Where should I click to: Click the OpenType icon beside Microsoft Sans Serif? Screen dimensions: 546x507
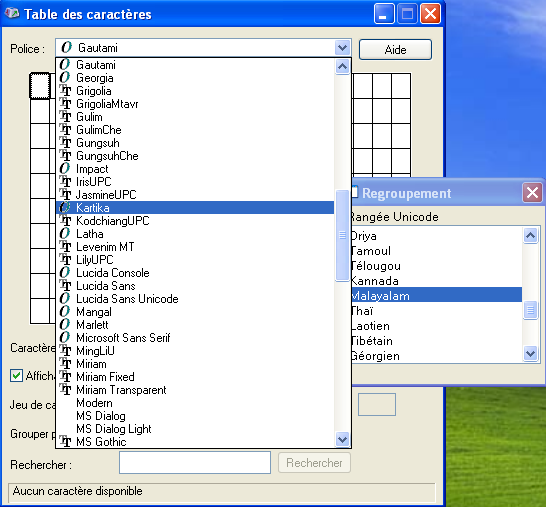[x=65, y=338]
